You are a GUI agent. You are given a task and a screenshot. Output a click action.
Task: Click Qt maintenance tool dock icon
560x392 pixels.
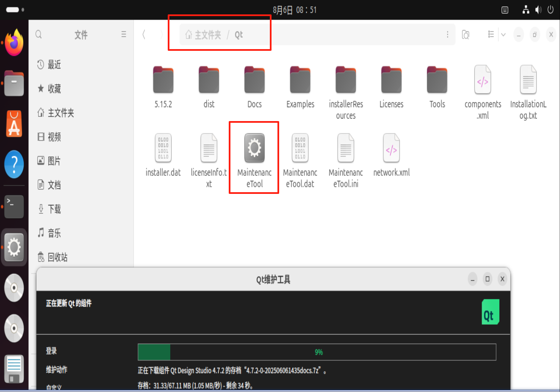click(x=14, y=247)
